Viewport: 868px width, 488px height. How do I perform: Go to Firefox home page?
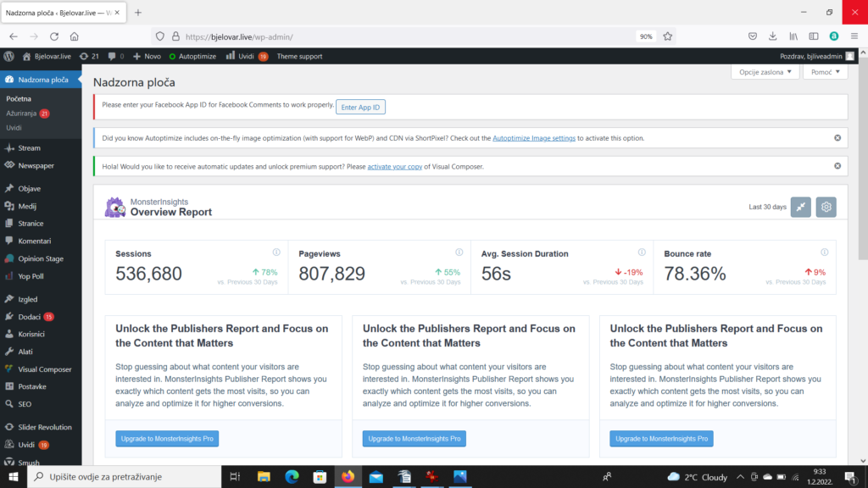[x=75, y=36]
